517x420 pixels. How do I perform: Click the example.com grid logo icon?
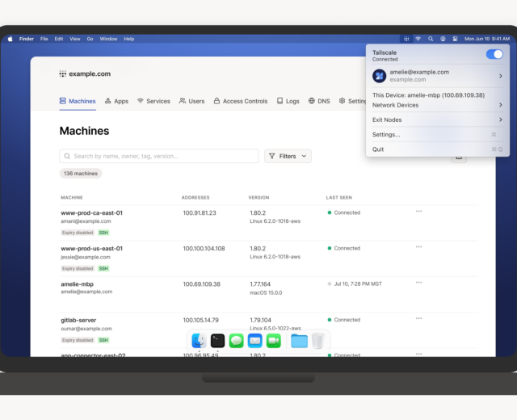pos(63,73)
